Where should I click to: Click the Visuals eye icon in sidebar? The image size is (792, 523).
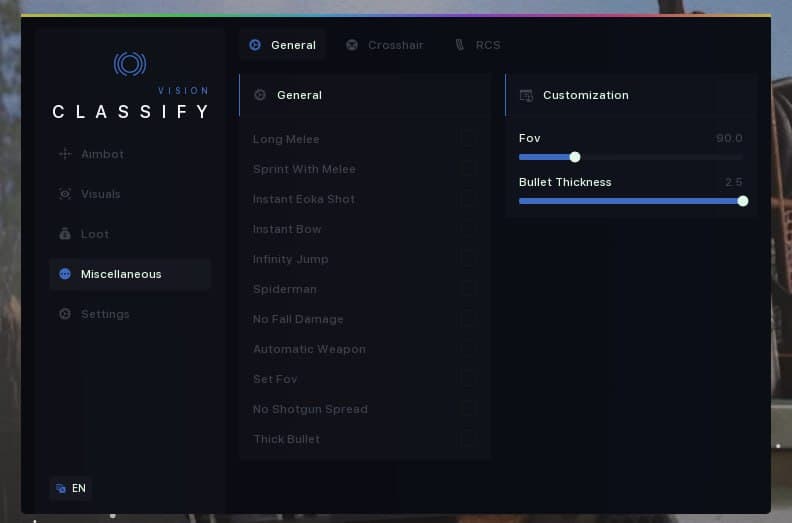65,194
